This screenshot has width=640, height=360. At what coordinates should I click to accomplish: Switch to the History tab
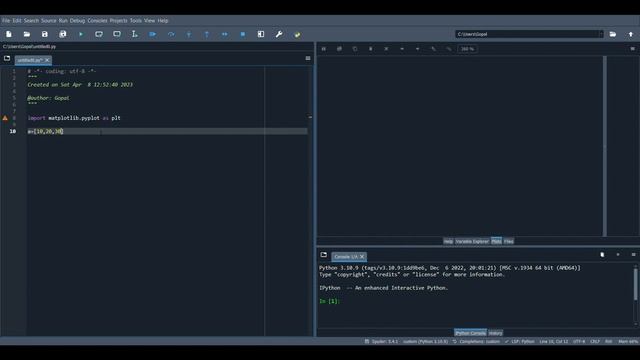496,333
